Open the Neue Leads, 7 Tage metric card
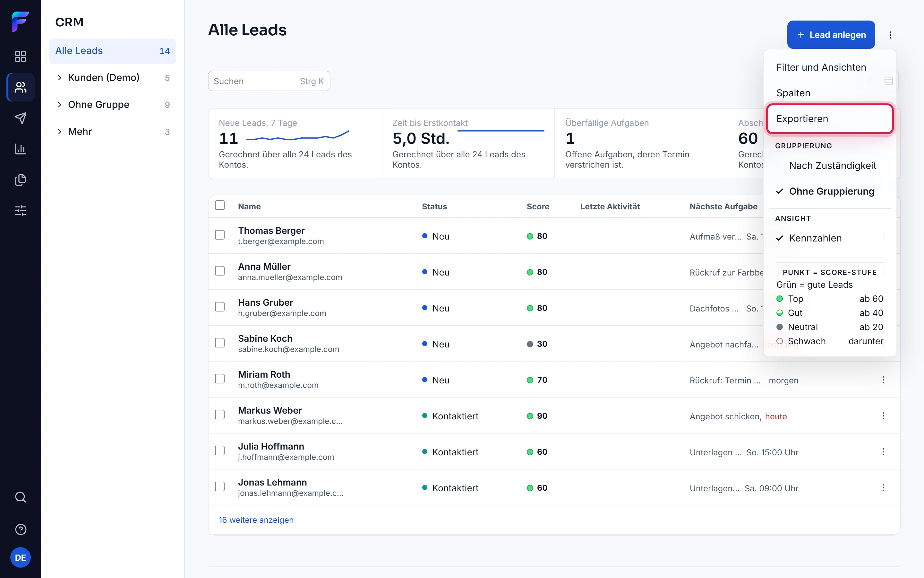This screenshot has height=578, width=924. [x=295, y=143]
